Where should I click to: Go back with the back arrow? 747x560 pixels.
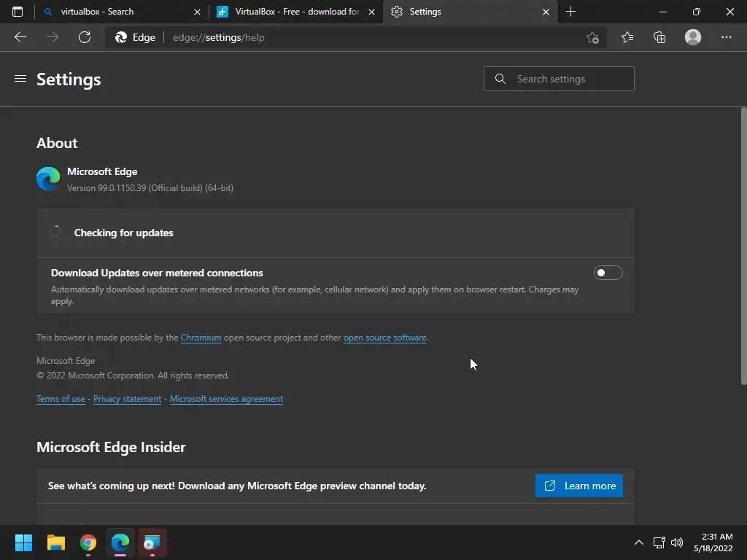point(20,37)
